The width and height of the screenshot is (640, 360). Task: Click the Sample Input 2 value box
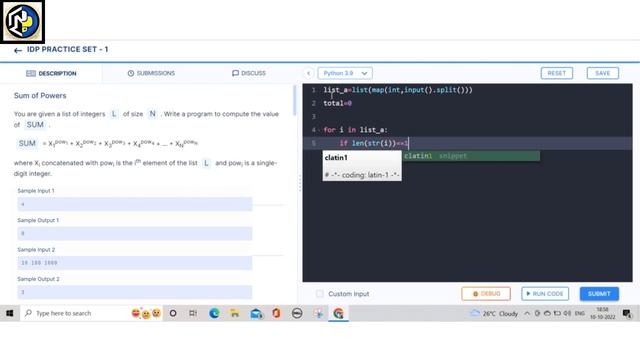(x=135, y=263)
